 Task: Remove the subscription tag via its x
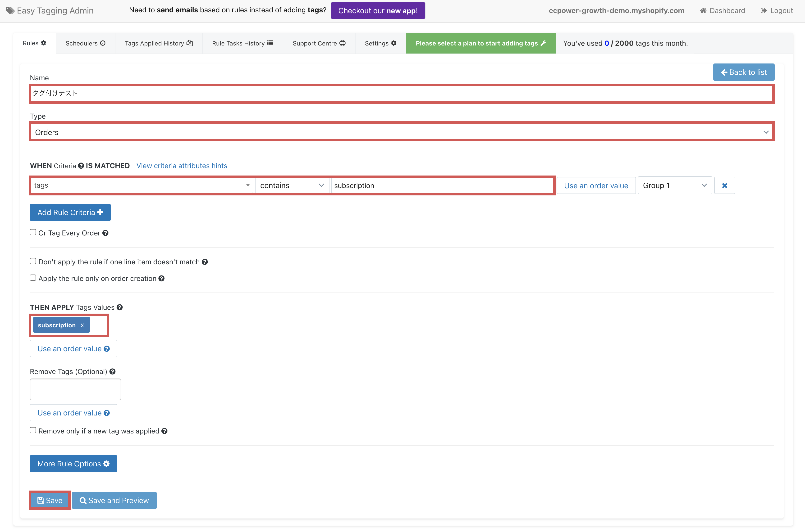(82, 325)
